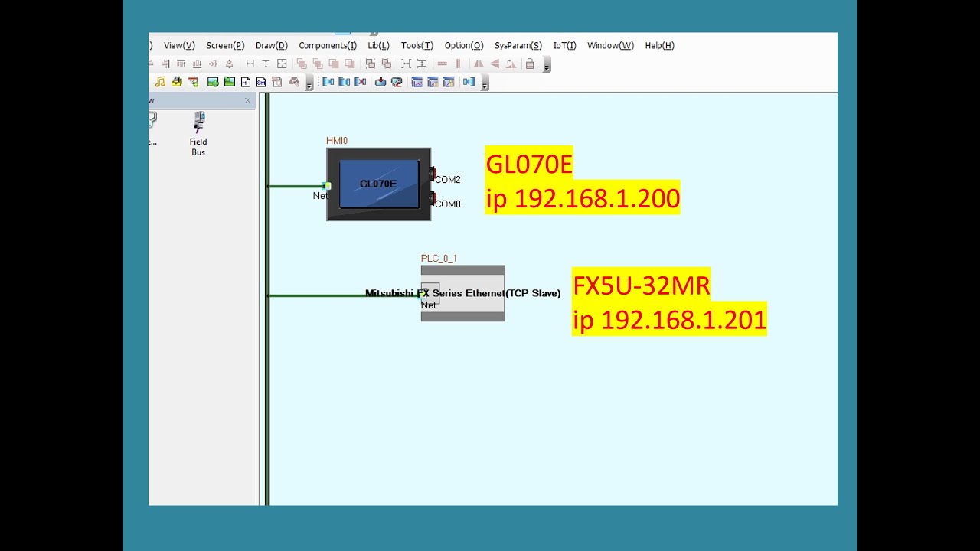980x551 pixels.
Task: Expand overflow arrow at second toolbar end
Action: (485, 83)
